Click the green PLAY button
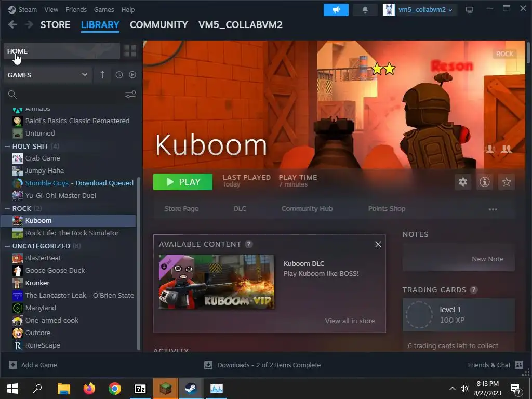 click(x=183, y=182)
